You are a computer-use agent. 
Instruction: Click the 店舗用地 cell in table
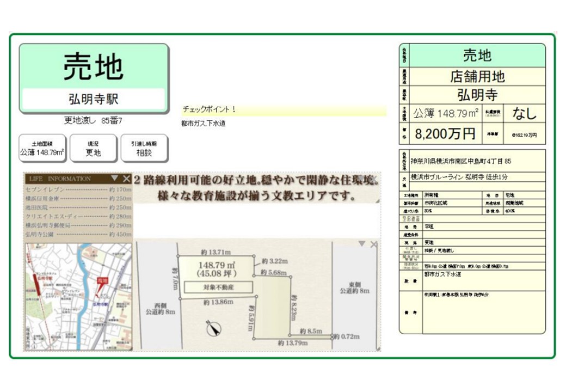click(477, 76)
